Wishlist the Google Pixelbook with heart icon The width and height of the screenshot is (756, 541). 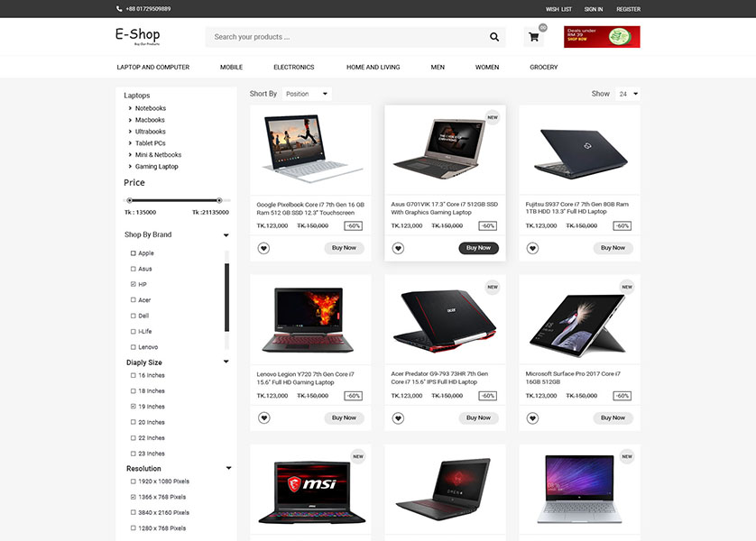coord(263,248)
